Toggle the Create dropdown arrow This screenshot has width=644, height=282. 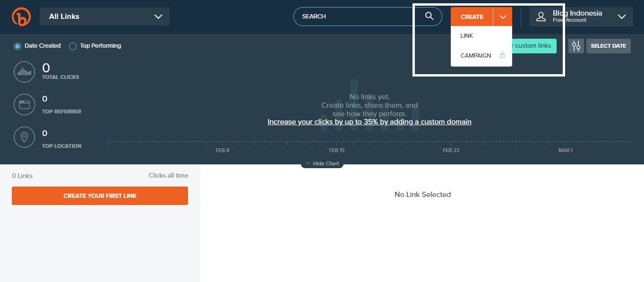pyautogui.click(x=503, y=17)
